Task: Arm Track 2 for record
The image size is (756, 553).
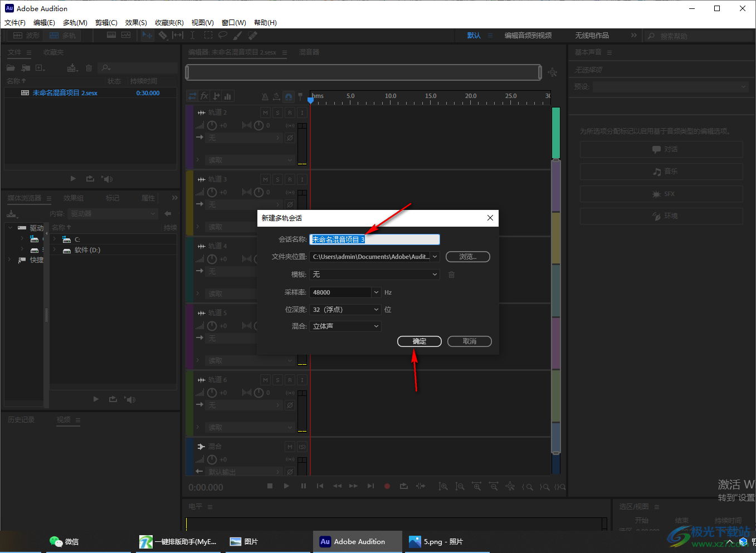Action: click(x=290, y=112)
